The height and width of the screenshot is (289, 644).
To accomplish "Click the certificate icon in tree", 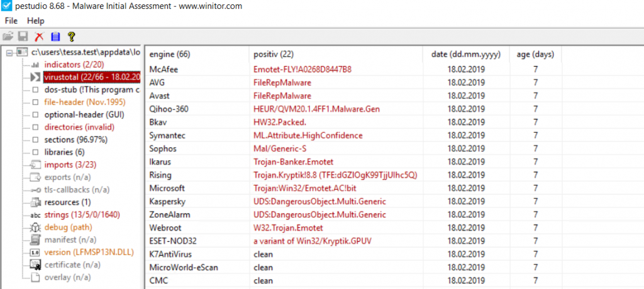I will 35,264.
